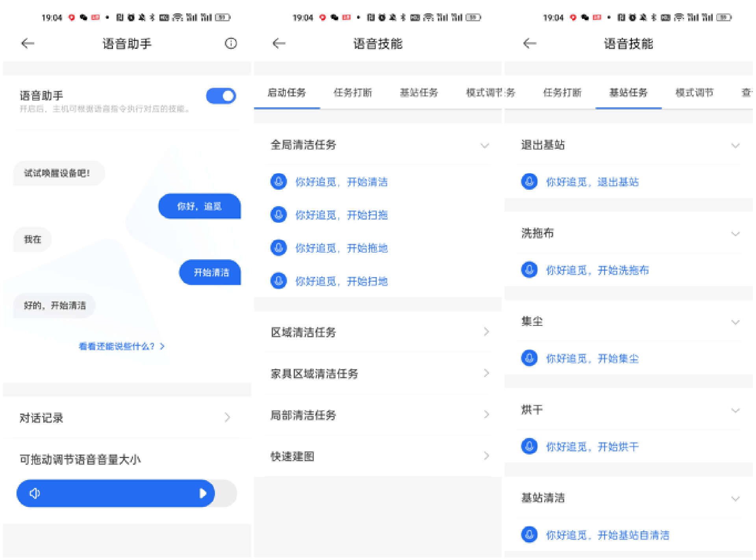The image size is (756, 560).
Task: Collapse the 退出基站 section
Action: (736, 145)
